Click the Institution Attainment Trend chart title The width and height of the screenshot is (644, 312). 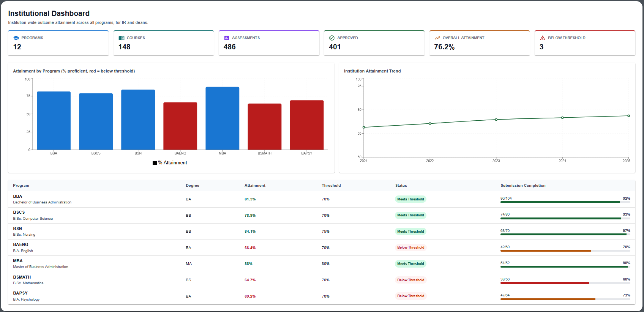[x=373, y=71]
